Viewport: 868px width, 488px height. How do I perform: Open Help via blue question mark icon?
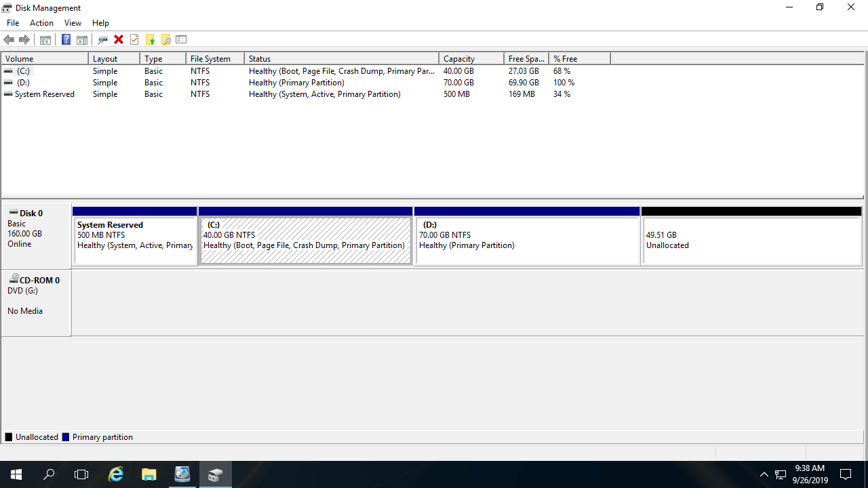pos(66,40)
